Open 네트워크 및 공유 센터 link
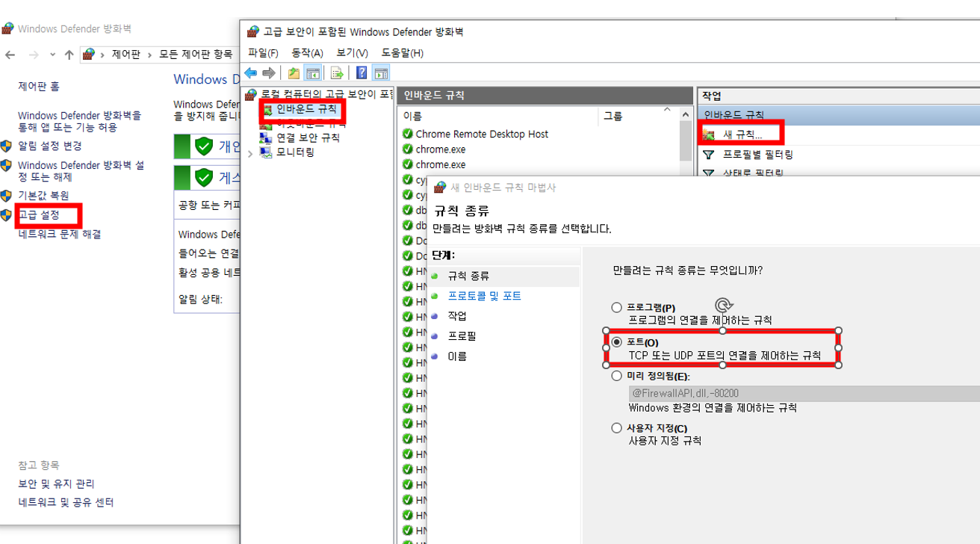The width and height of the screenshot is (980, 544). pyautogui.click(x=66, y=503)
